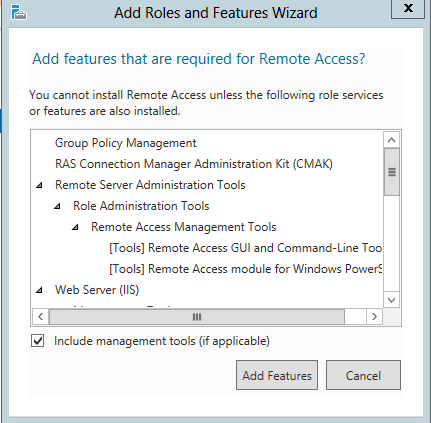The width and height of the screenshot is (431, 423).
Task: Click the vertical scrollbar down arrow
Action: [x=392, y=300]
